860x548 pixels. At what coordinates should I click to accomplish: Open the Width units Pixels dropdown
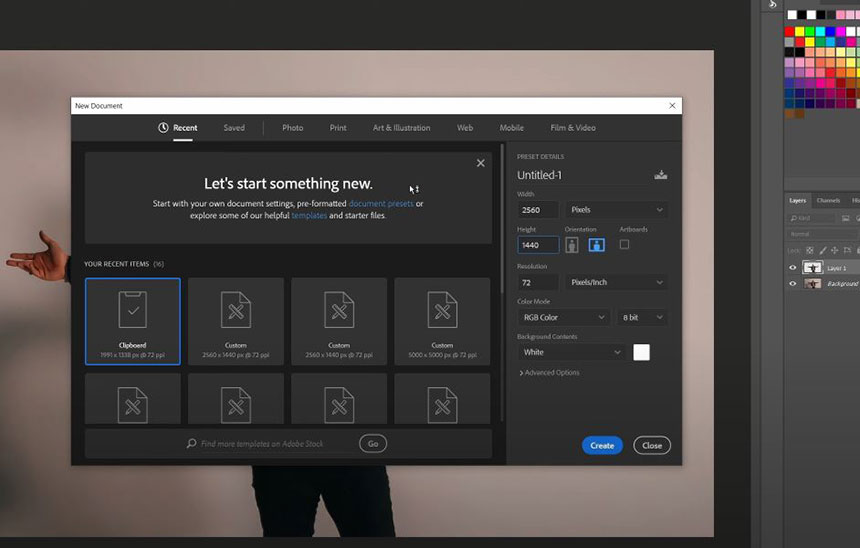click(616, 210)
